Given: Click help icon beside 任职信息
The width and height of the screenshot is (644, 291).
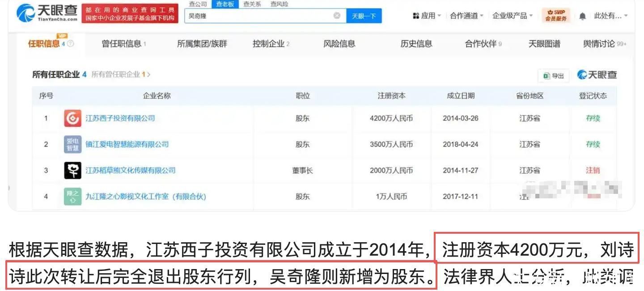Looking at the screenshot, I should [70, 44].
